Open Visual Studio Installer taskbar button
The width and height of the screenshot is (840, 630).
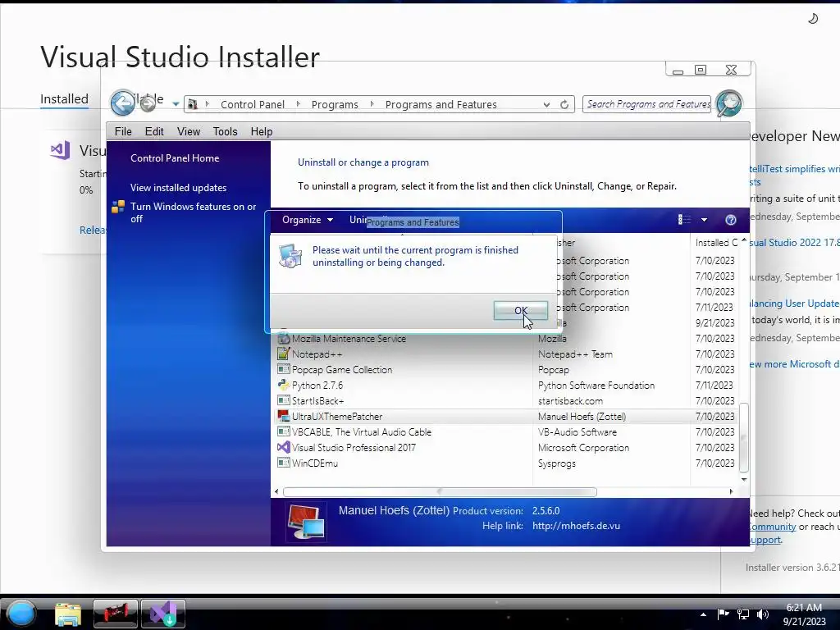(x=163, y=614)
